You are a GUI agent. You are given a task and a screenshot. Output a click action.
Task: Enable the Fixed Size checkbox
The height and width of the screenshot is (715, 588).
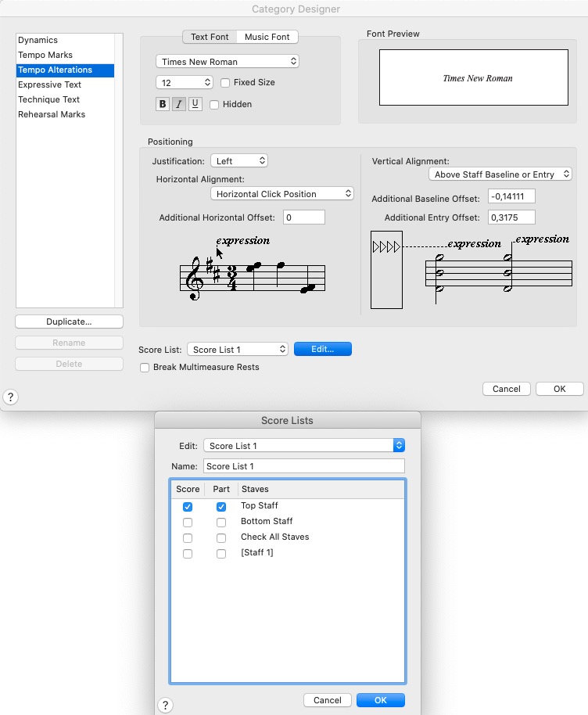(225, 82)
